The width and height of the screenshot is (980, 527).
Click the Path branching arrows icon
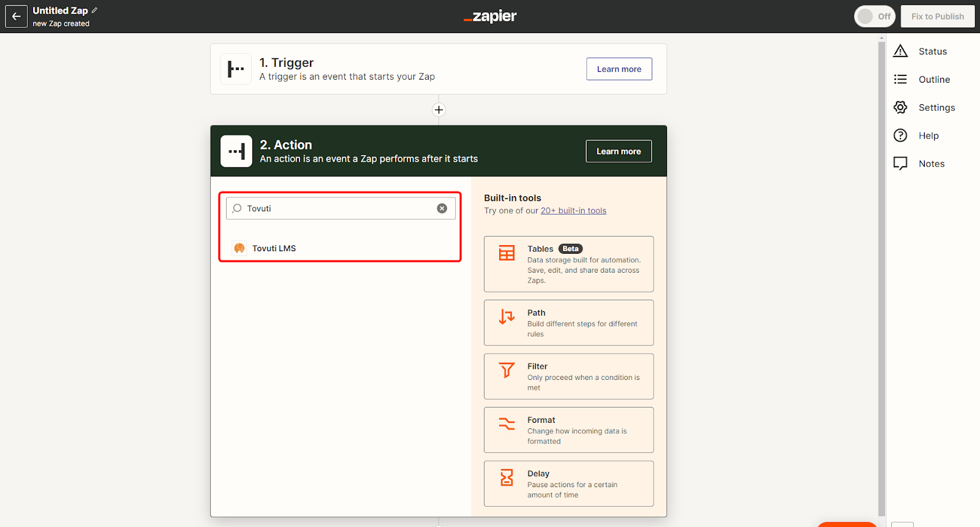pyautogui.click(x=507, y=316)
